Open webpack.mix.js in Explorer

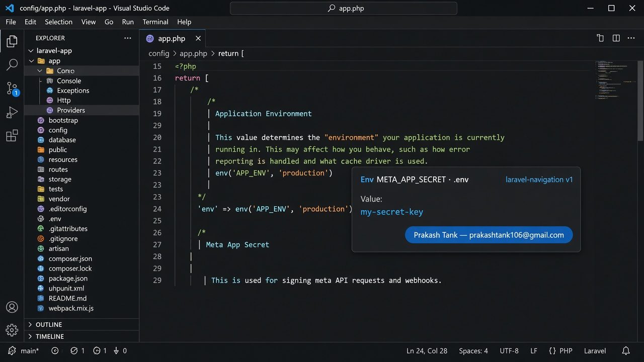point(71,308)
